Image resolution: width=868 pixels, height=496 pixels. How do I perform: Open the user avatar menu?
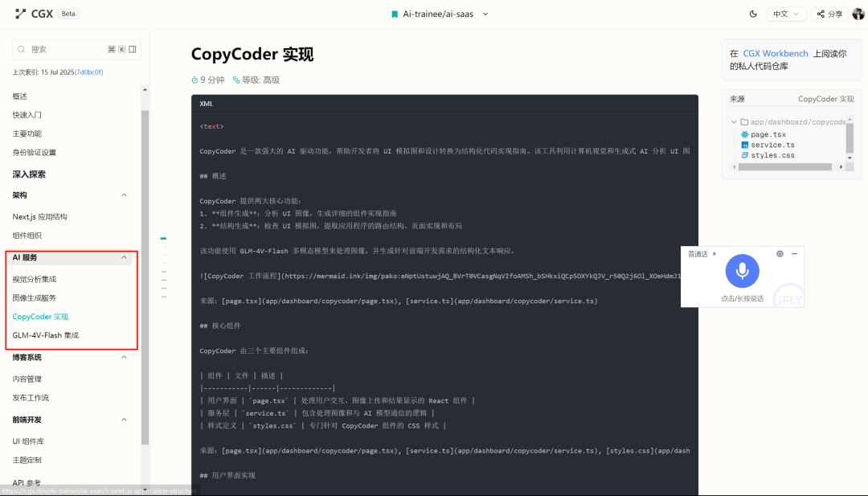[x=858, y=14]
